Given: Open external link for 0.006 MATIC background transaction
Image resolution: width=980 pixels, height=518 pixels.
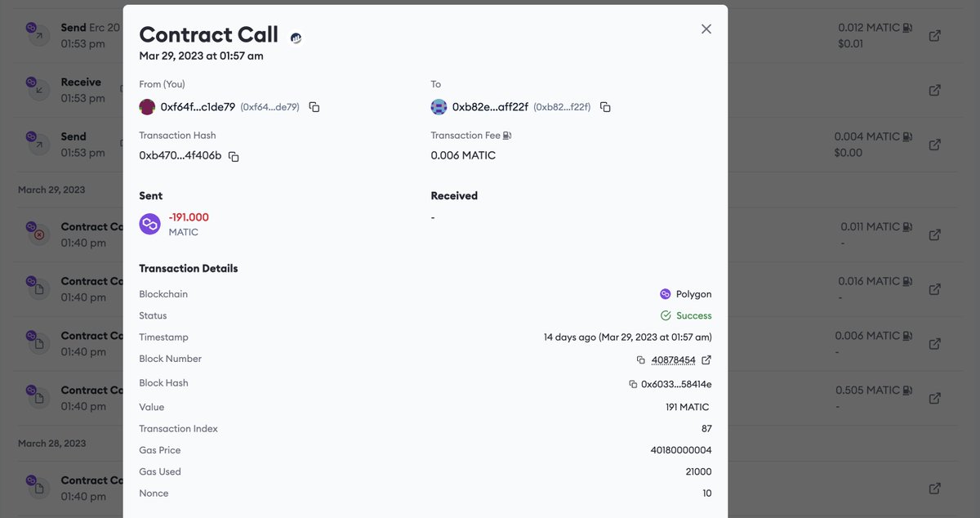Looking at the screenshot, I should [935, 344].
